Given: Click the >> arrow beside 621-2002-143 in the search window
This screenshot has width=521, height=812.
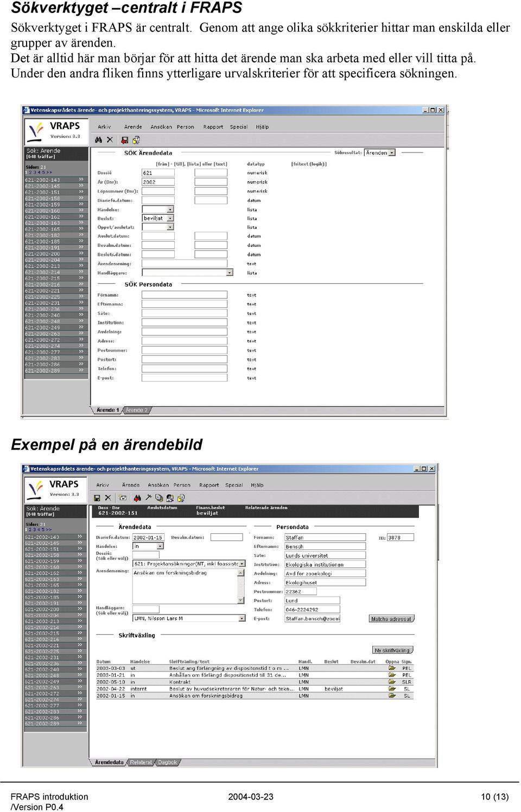Looking at the screenshot, I should 81,180.
